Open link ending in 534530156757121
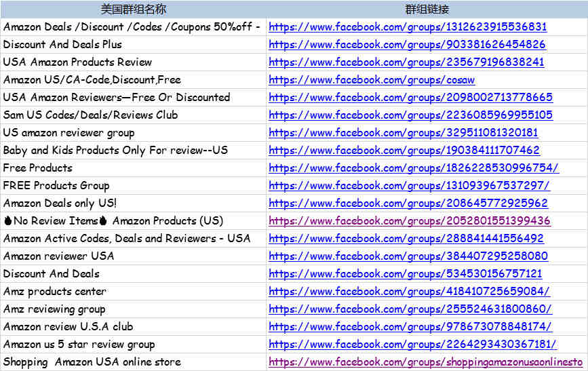This screenshot has width=588, height=371. point(406,274)
